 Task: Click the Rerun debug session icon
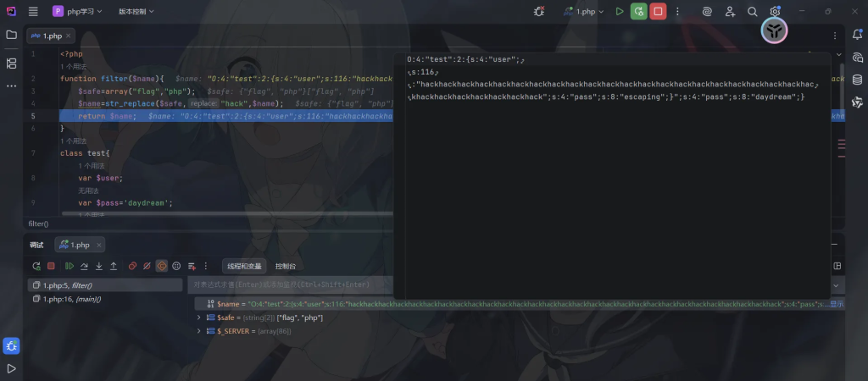point(36,266)
